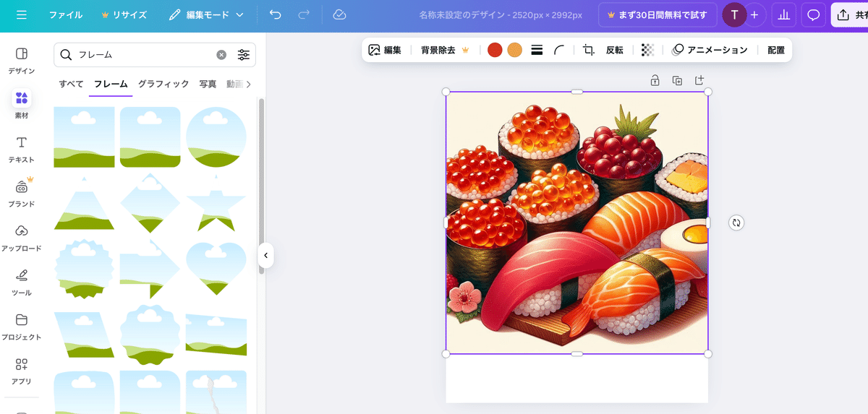Open the corner rounding icon
This screenshot has width=868, height=414.
coord(559,50)
